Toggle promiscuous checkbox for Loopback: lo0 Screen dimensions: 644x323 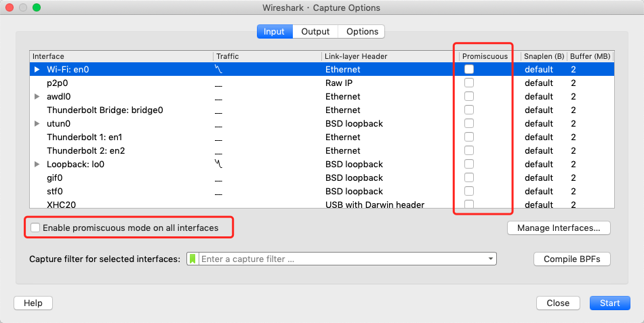[x=469, y=164]
